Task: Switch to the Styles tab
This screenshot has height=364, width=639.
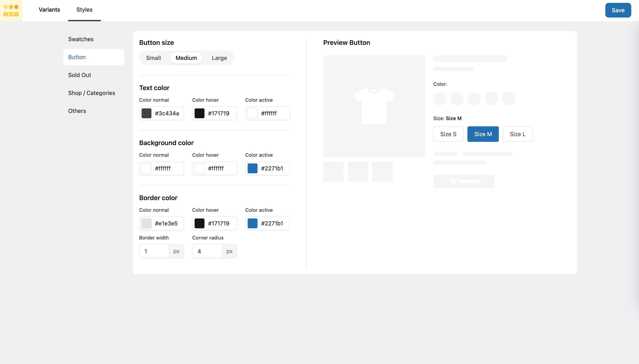Action: [x=84, y=10]
